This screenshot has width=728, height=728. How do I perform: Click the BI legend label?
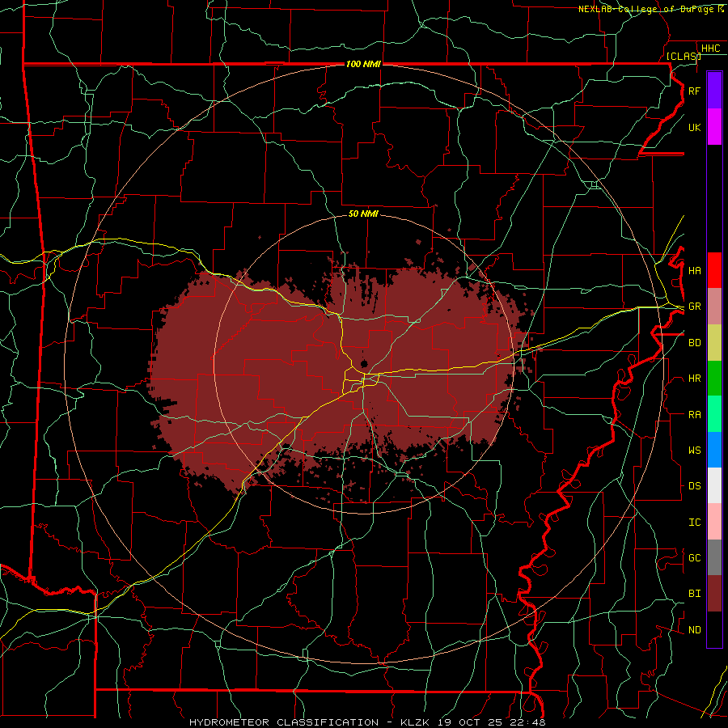click(694, 594)
